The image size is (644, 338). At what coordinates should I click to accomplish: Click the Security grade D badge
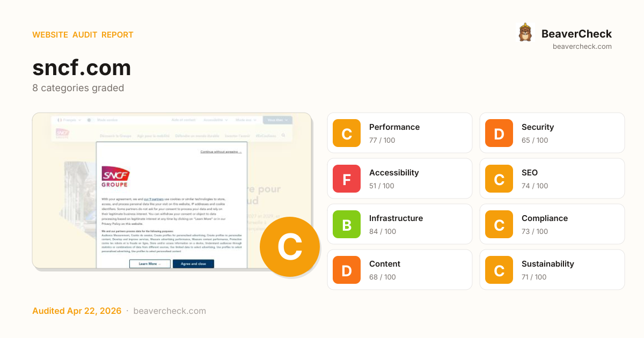coord(499,133)
